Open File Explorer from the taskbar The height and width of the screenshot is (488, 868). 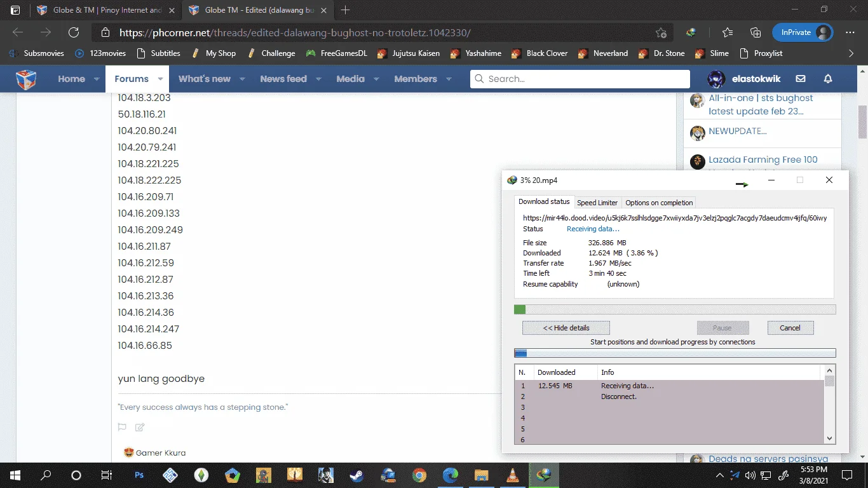pyautogui.click(x=481, y=475)
